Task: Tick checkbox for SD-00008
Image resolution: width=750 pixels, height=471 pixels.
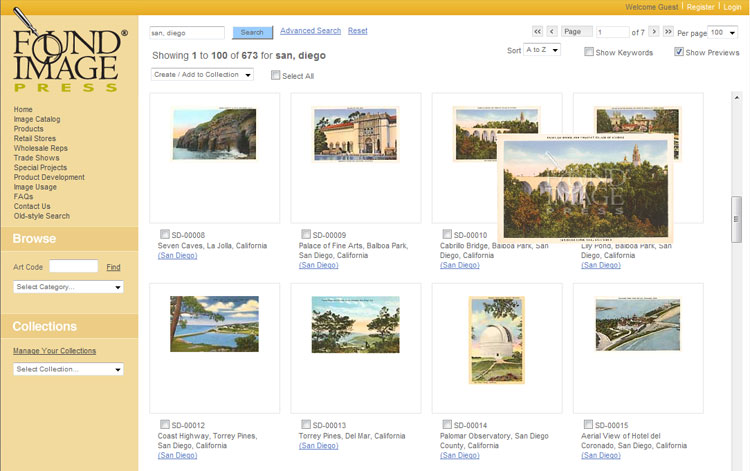Action: point(165,234)
